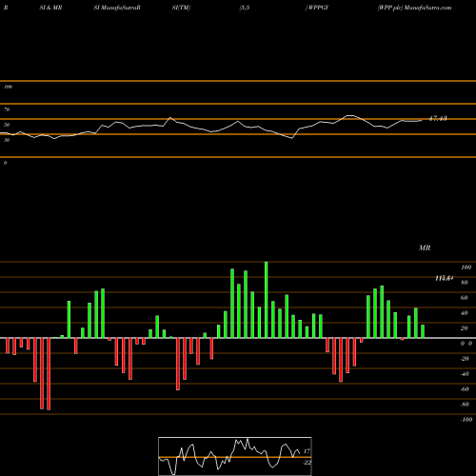Image resolution: width=476 pixels, height=476 pixels.
Task: Click the '(WPP plc) MunafaSutra.com' header text
Action: click(x=414, y=8)
